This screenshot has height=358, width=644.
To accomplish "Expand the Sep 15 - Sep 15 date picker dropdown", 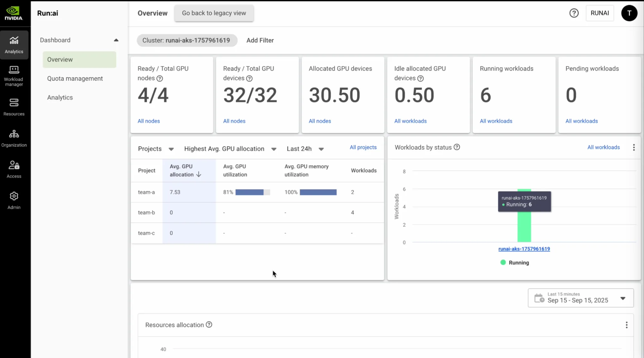I will coord(623,298).
